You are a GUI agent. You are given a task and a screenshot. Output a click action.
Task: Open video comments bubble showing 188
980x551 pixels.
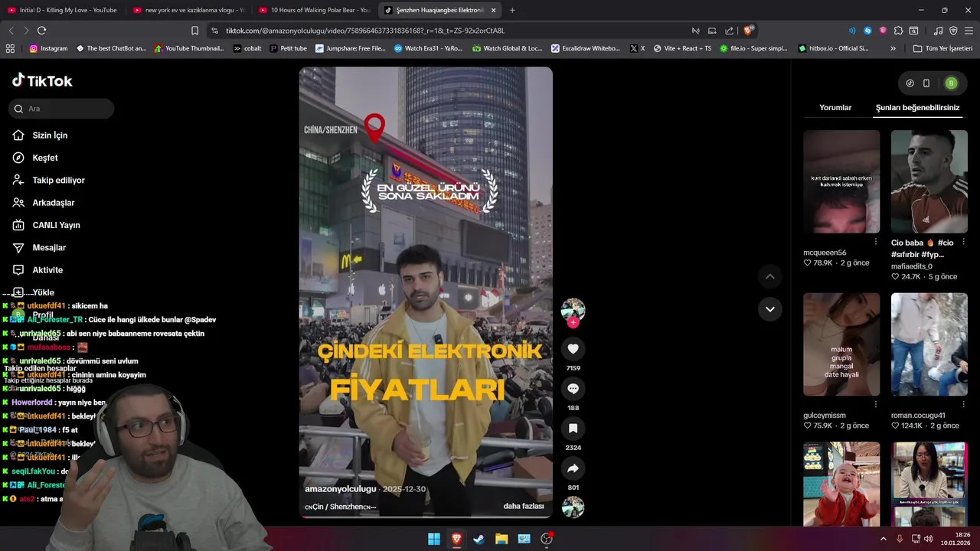click(573, 389)
